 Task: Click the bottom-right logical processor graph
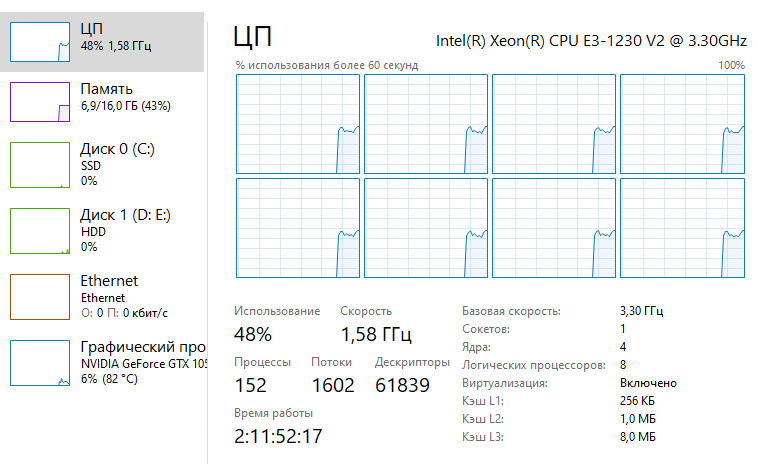tap(682, 228)
